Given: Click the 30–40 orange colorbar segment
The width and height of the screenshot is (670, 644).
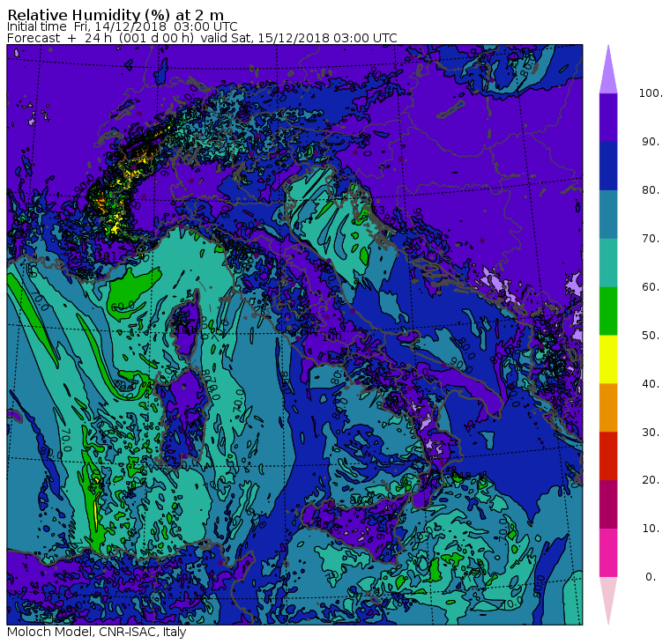Looking at the screenshot, I should (x=608, y=408).
